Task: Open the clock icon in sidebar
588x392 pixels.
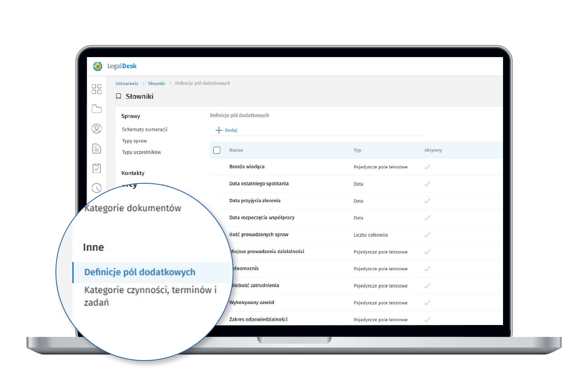Action: [96, 188]
